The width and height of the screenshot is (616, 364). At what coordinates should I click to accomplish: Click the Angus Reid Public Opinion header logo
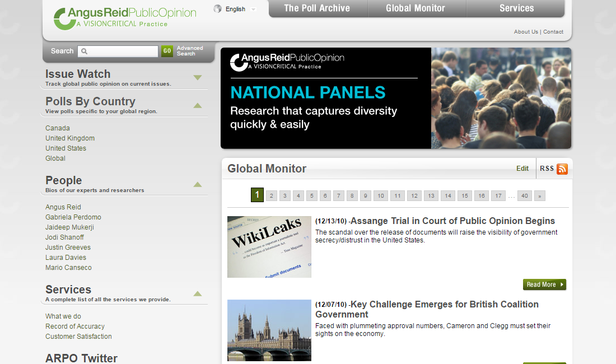click(125, 18)
